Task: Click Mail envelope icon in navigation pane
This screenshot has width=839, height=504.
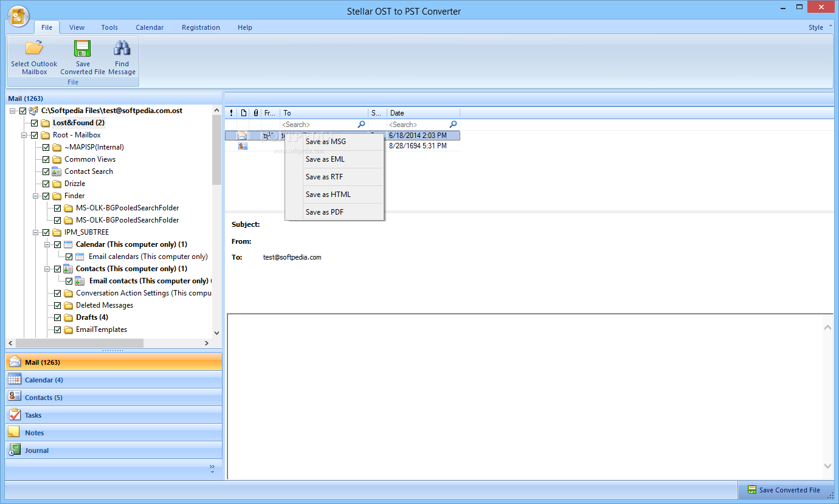Action: tap(15, 361)
